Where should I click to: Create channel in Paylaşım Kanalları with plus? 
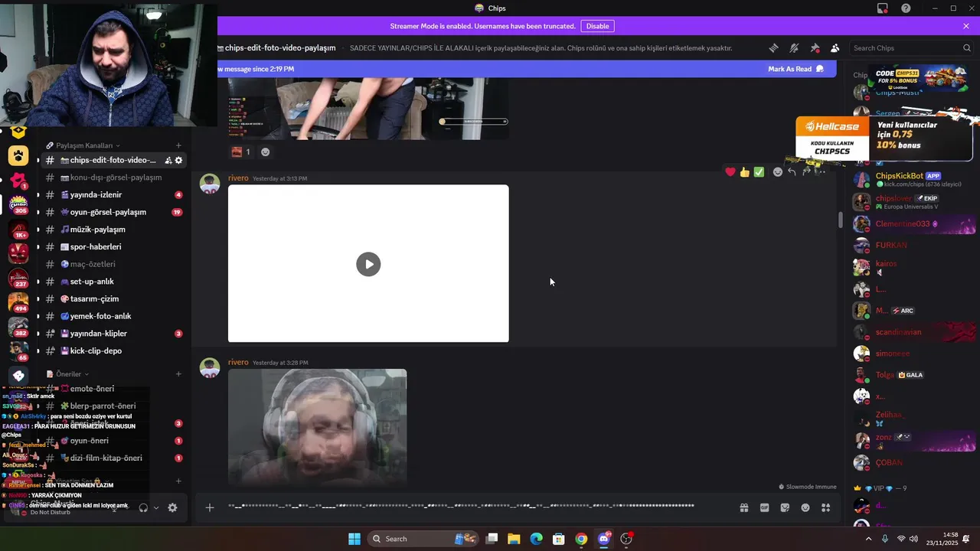pos(178,145)
